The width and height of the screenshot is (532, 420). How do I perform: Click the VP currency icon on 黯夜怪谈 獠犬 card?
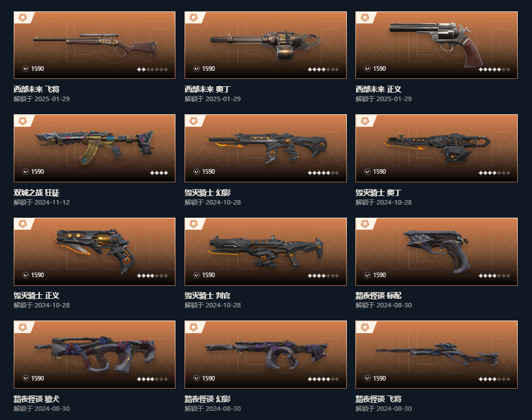[x=26, y=378]
